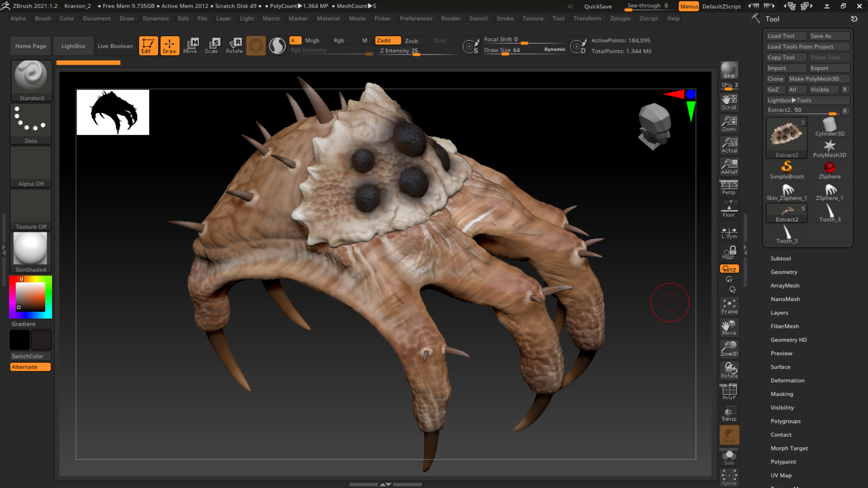
Task: Open the SkinShade4 material picker
Action: (30, 249)
